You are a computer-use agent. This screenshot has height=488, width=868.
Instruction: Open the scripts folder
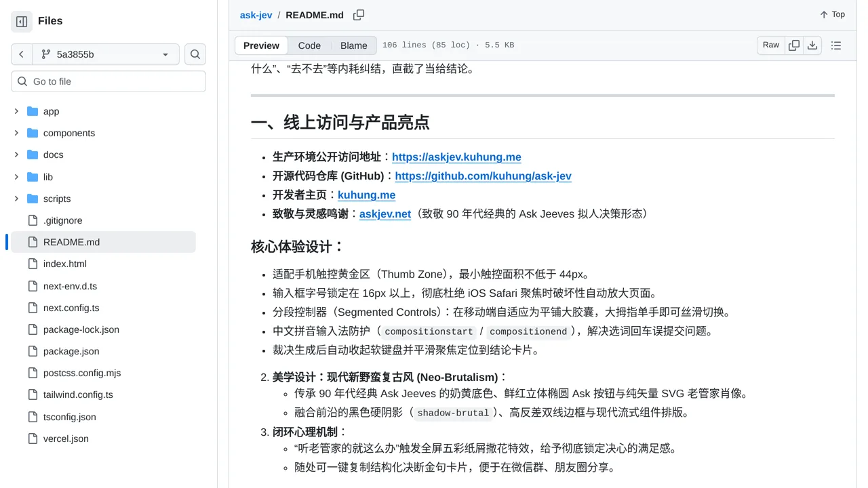pos(57,199)
